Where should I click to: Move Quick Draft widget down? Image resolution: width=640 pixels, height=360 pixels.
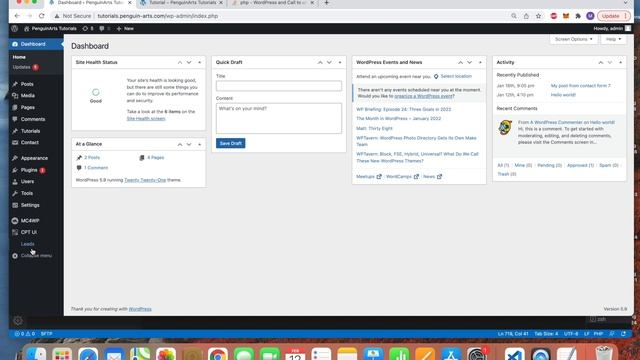click(329, 62)
